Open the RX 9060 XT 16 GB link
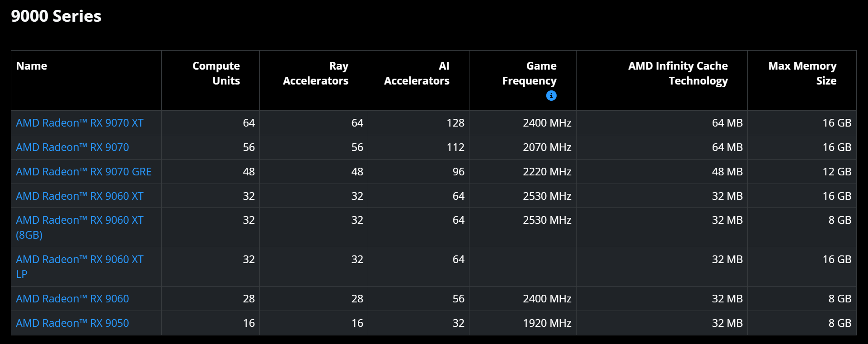Image resolution: width=868 pixels, height=344 pixels. point(80,196)
